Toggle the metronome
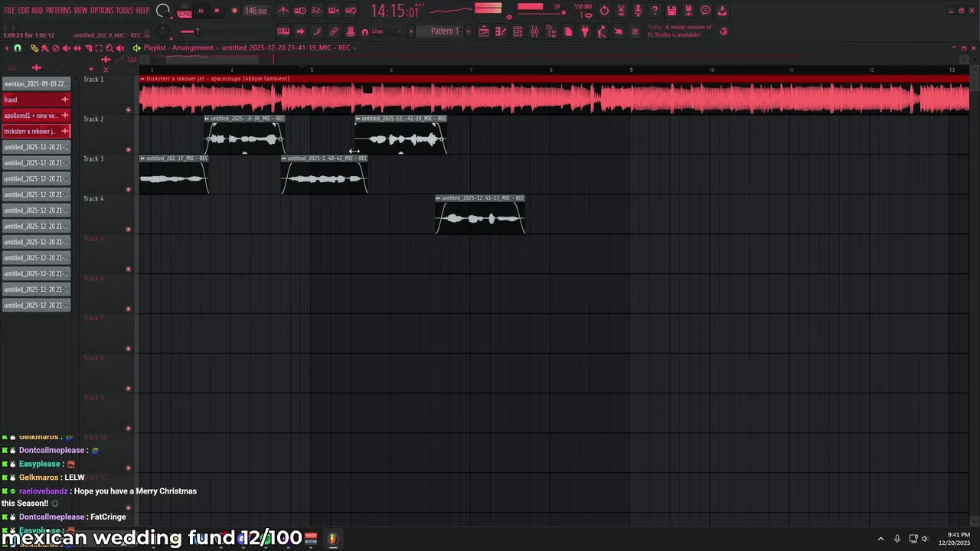 click(283, 11)
